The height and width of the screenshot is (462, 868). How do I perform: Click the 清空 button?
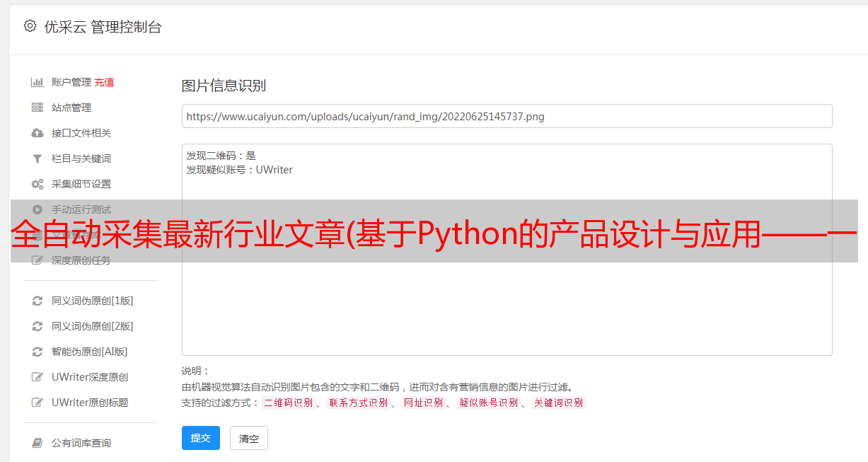[249, 439]
